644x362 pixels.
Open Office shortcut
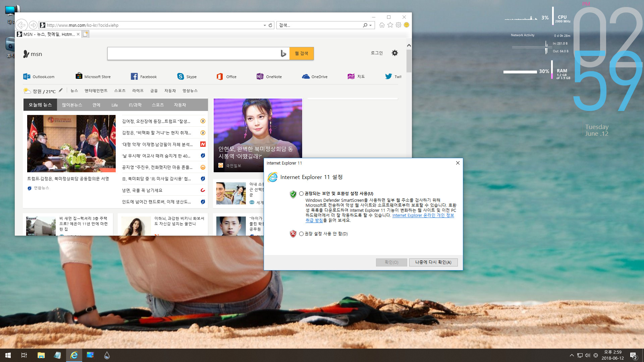click(x=226, y=76)
